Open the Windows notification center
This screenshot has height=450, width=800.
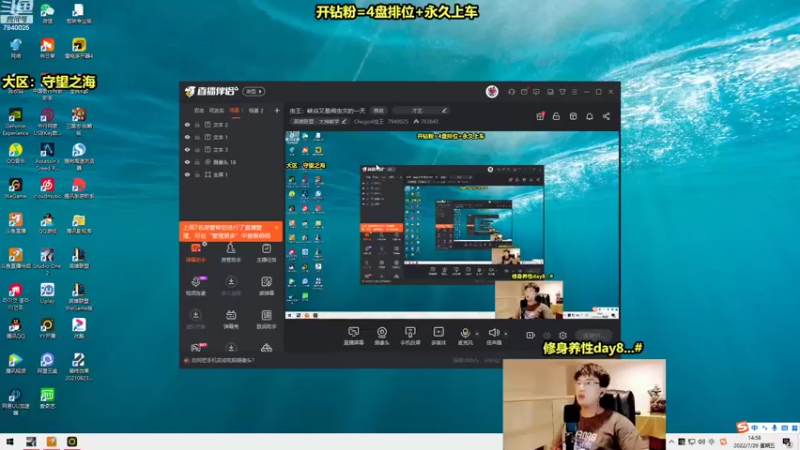pyautogui.click(x=787, y=442)
